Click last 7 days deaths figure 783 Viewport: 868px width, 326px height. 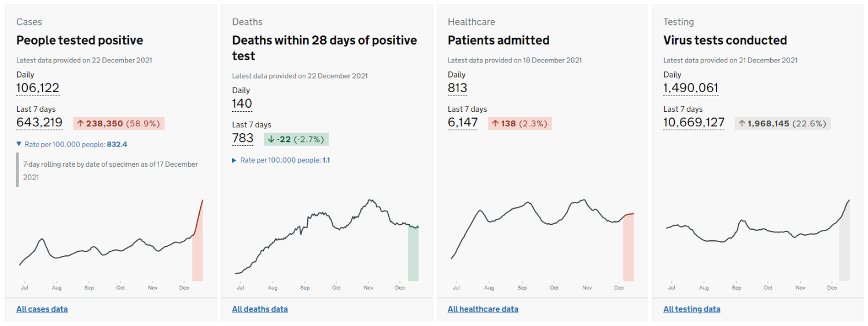click(242, 138)
